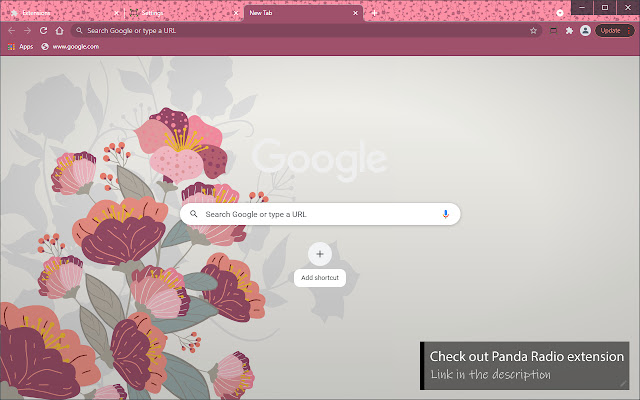Click the page search magnifier icon
640x400 pixels.
(x=194, y=214)
